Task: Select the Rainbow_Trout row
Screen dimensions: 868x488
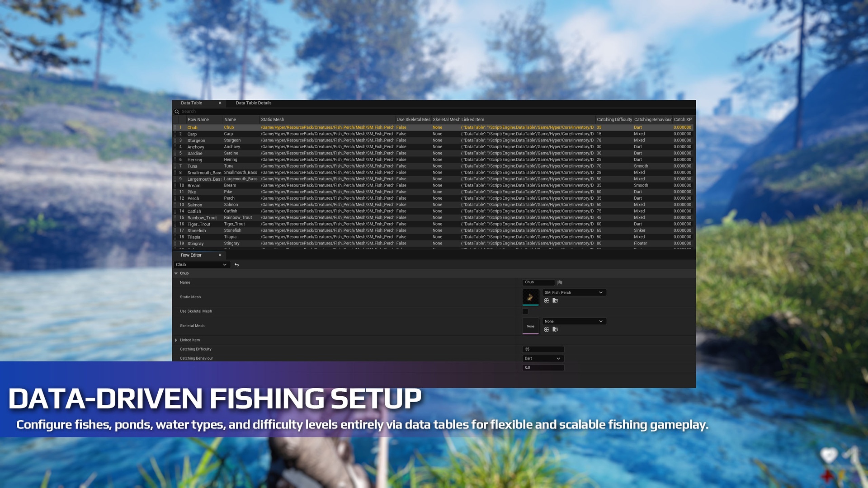Action: 434,218
